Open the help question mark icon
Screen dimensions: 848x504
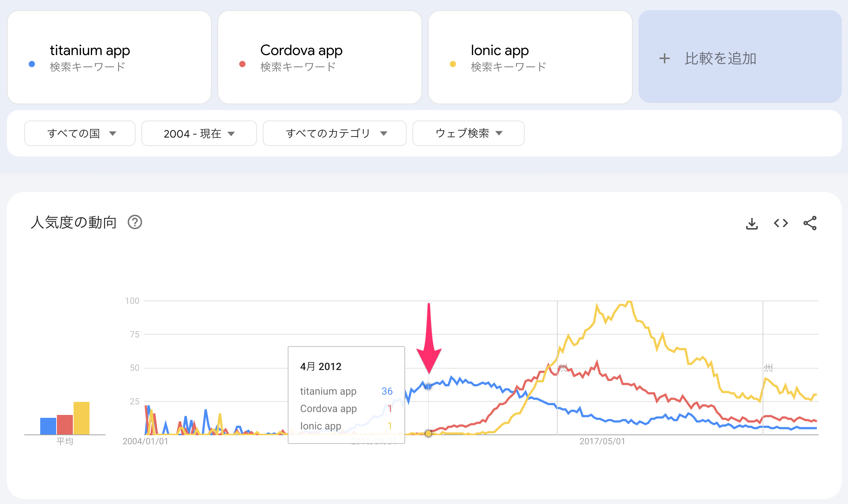pyautogui.click(x=135, y=222)
